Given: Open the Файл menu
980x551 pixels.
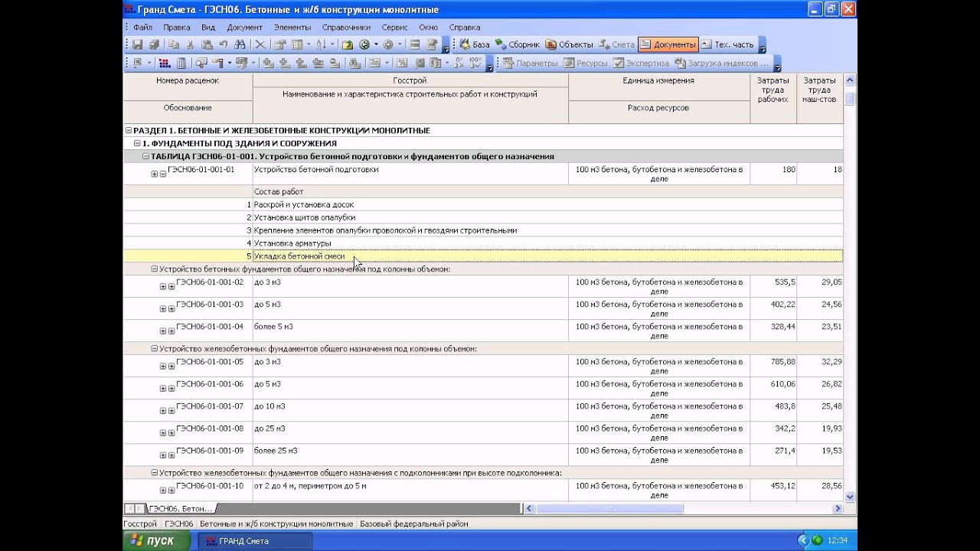Looking at the screenshot, I should click(x=142, y=27).
